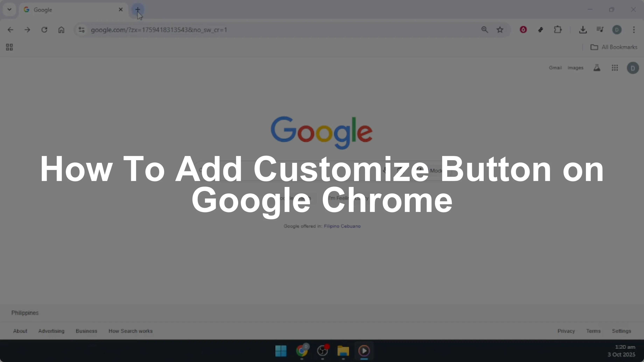644x362 pixels.
Task: Reload the current page
Action: tap(44, 30)
